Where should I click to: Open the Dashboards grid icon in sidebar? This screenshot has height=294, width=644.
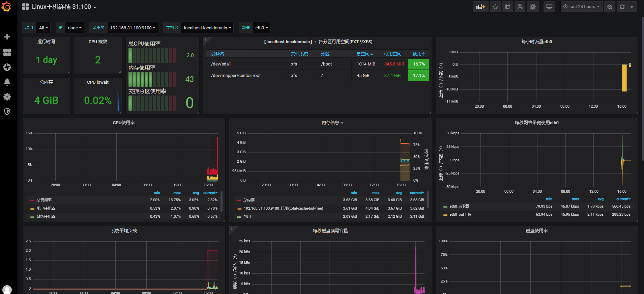pos(7,52)
